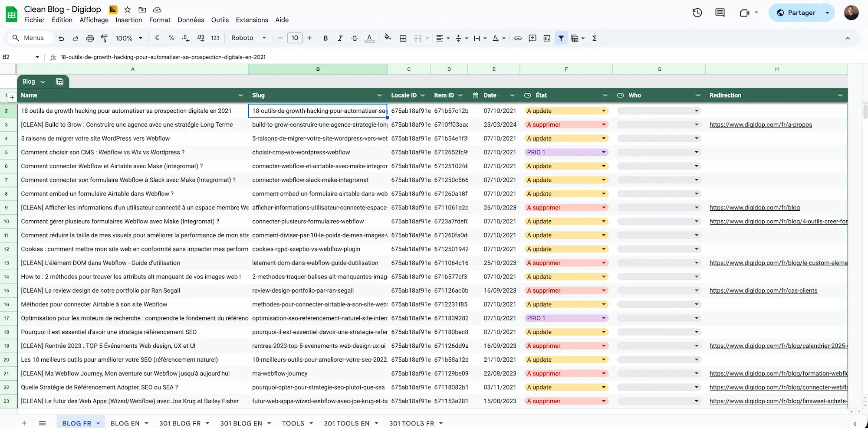Click the functions (Σ) icon
The image size is (868, 428).
(x=594, y=38)
